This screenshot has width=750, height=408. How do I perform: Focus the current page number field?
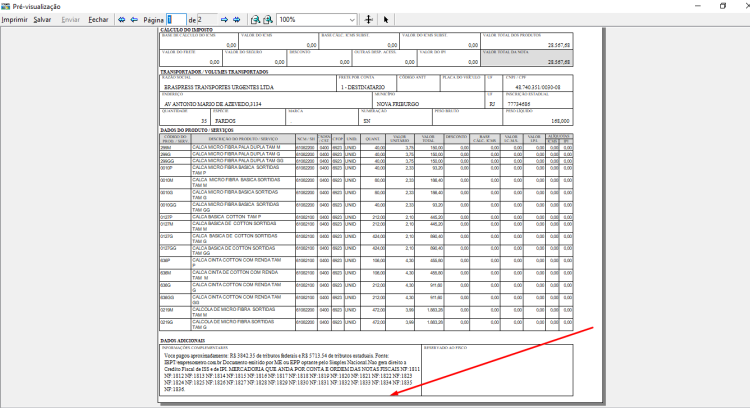(x=176, y=20)
